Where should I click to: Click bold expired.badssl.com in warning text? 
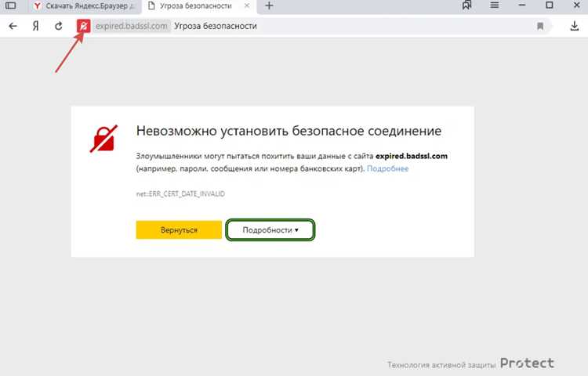(412, 156)
